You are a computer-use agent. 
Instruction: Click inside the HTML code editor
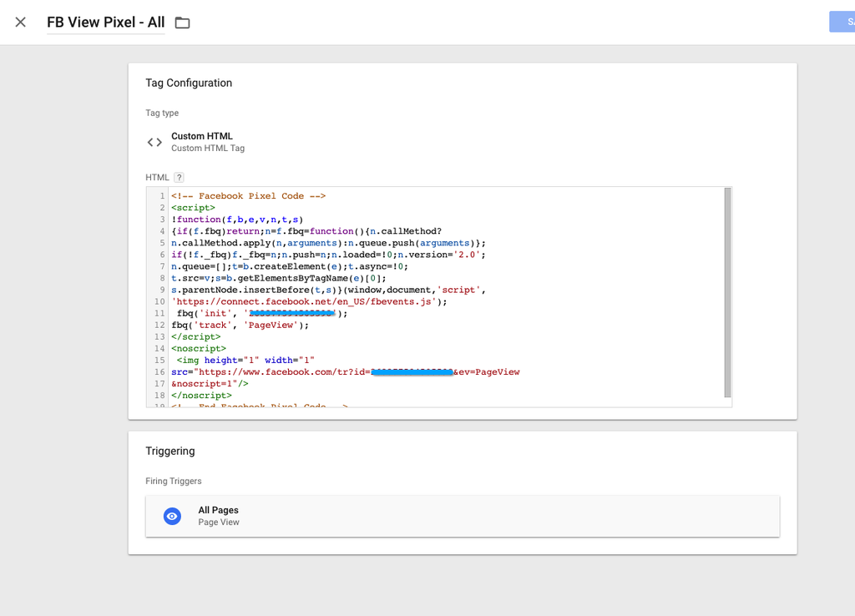click(x=439, y=297)
